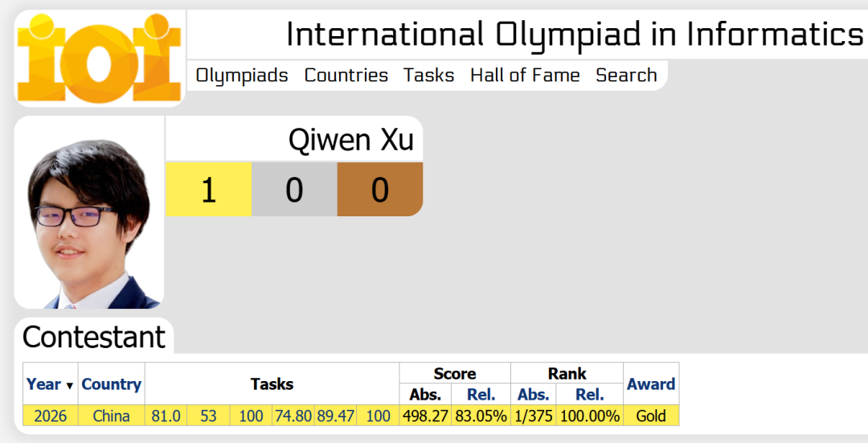Sort the table by Country header
This screenshot has width=868, height=443.
click(111, 384)
